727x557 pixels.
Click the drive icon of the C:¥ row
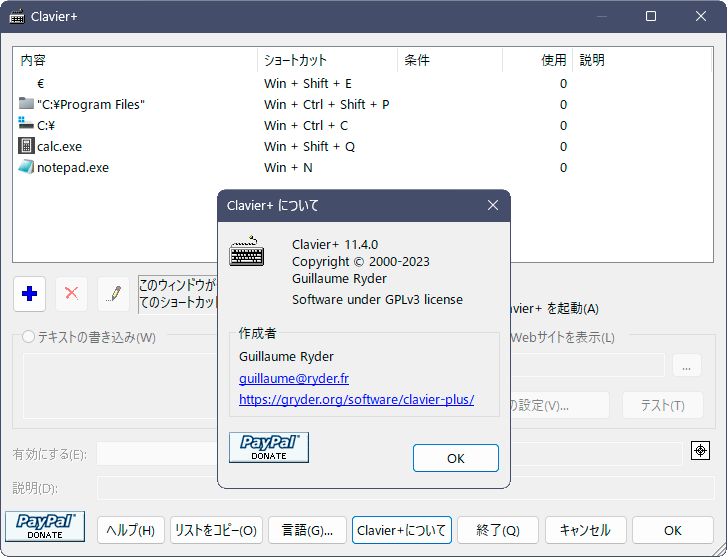coord(26,124)
